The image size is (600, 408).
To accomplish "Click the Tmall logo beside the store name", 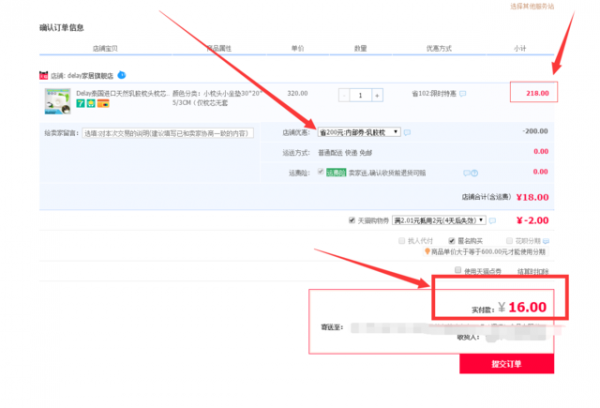I will coord(44,75).
